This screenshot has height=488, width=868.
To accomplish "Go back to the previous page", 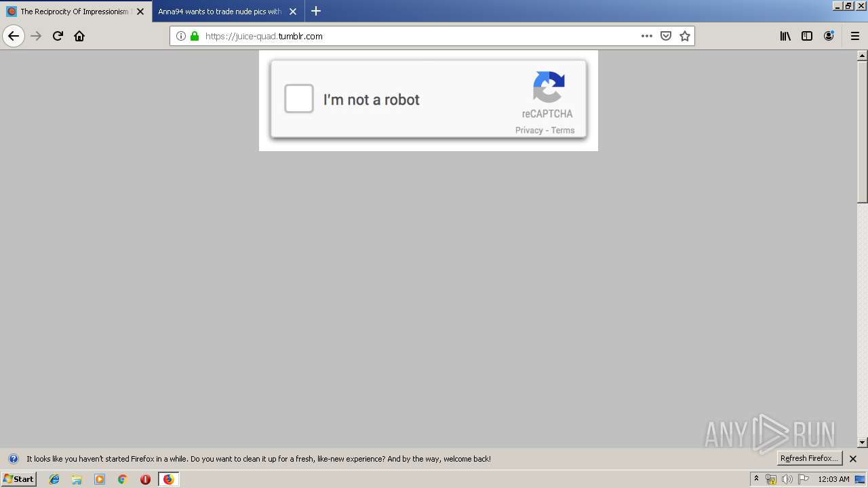I will click(14, 36).
